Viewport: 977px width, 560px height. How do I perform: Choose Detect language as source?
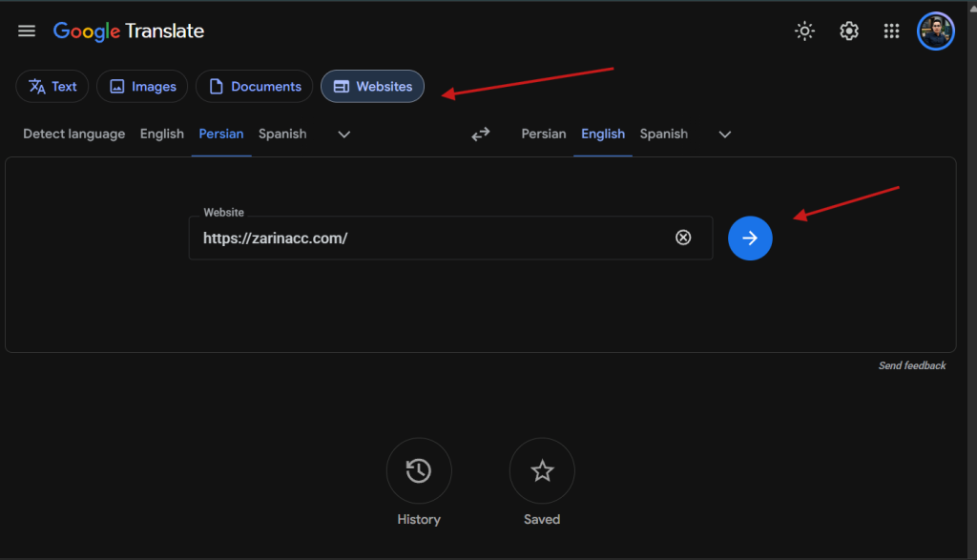[x=74, y=134]
